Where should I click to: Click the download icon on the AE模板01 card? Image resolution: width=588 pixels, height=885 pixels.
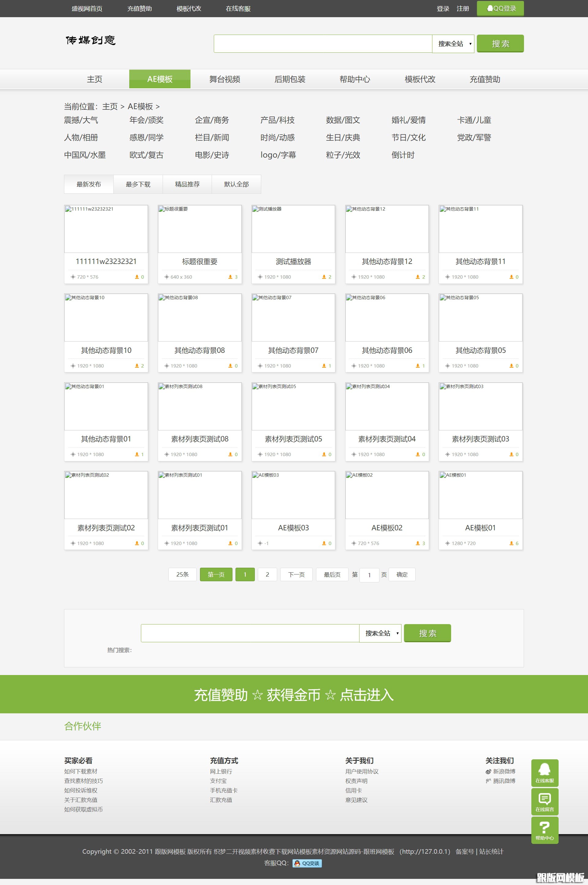click(x=511, y=543)
